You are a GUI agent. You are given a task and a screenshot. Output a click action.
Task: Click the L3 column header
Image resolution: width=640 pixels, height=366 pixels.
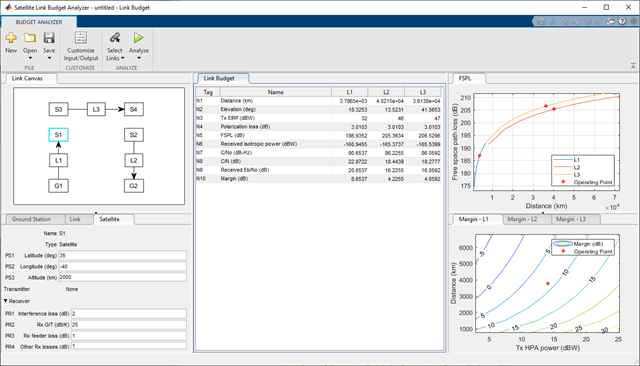(423, 92)
